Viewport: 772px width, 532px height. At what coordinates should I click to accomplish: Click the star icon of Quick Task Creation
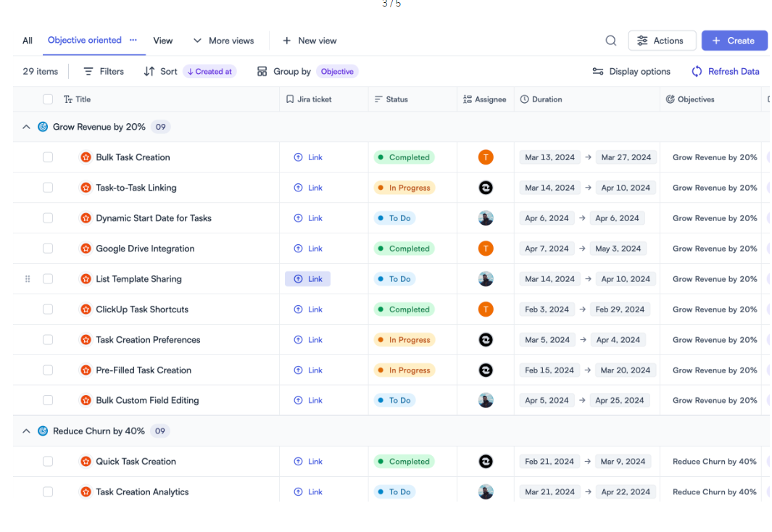(x=86, y=462)
